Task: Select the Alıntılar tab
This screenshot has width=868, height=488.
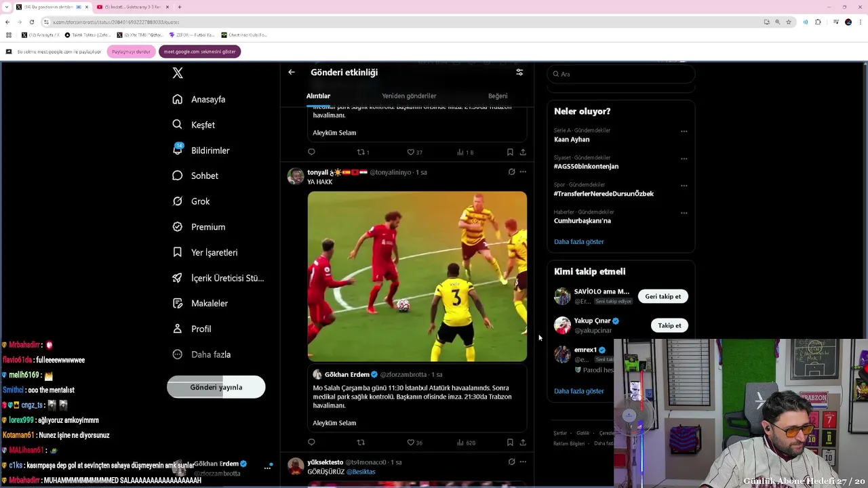Action: 318,96
